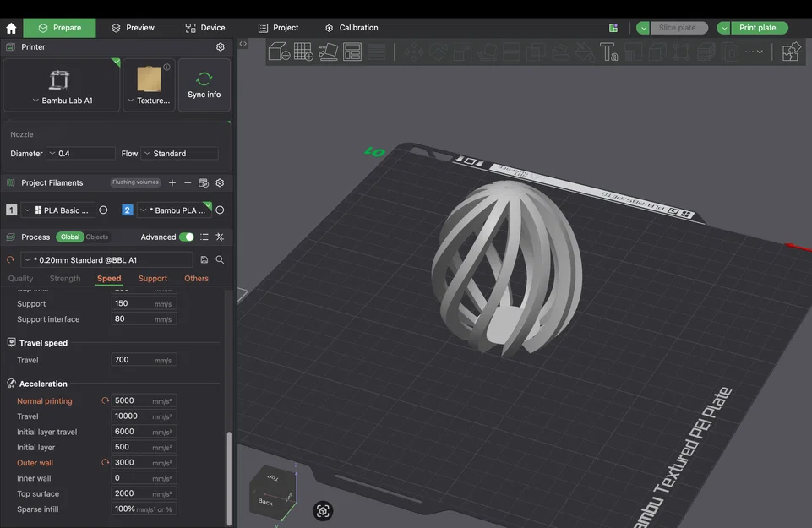812x528 pixels.
Task: Switch to the Project tab
Action: point(279,28)
